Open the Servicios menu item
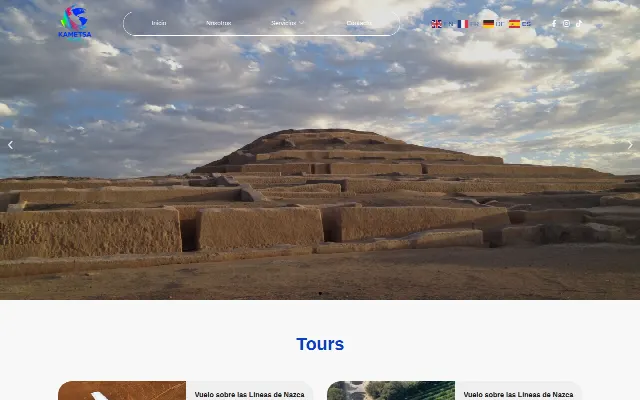This screenshot has height=400, width=640. click(284, 23)
